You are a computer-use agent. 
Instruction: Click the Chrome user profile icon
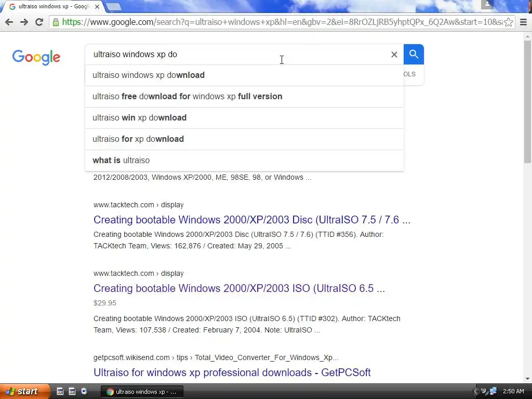click(x=487, y=4)
